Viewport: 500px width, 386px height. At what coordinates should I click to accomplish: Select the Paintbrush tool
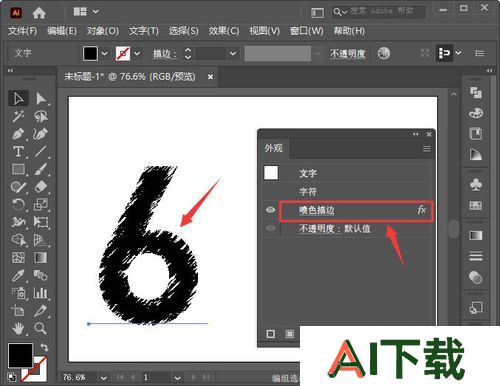[x=41, y=169]
